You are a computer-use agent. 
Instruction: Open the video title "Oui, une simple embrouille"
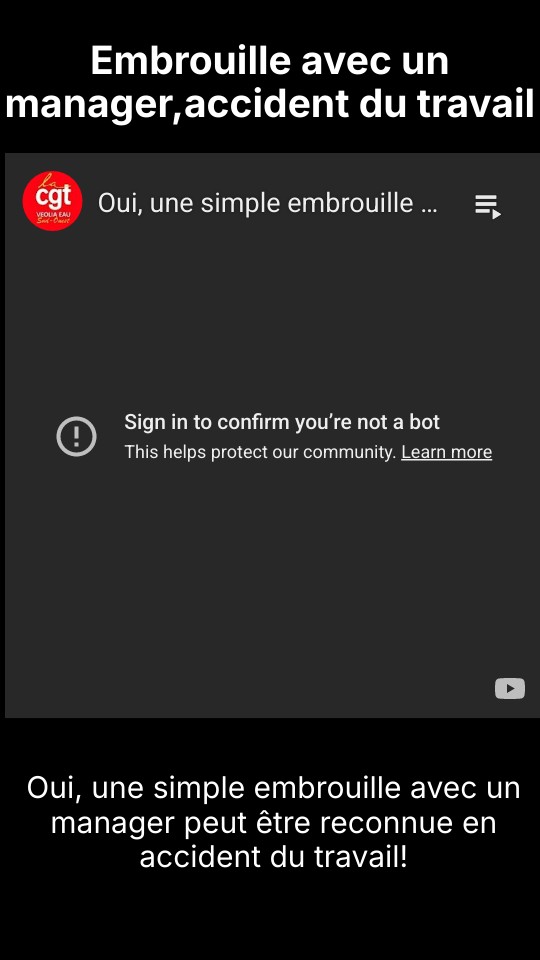tap(268, 203)
